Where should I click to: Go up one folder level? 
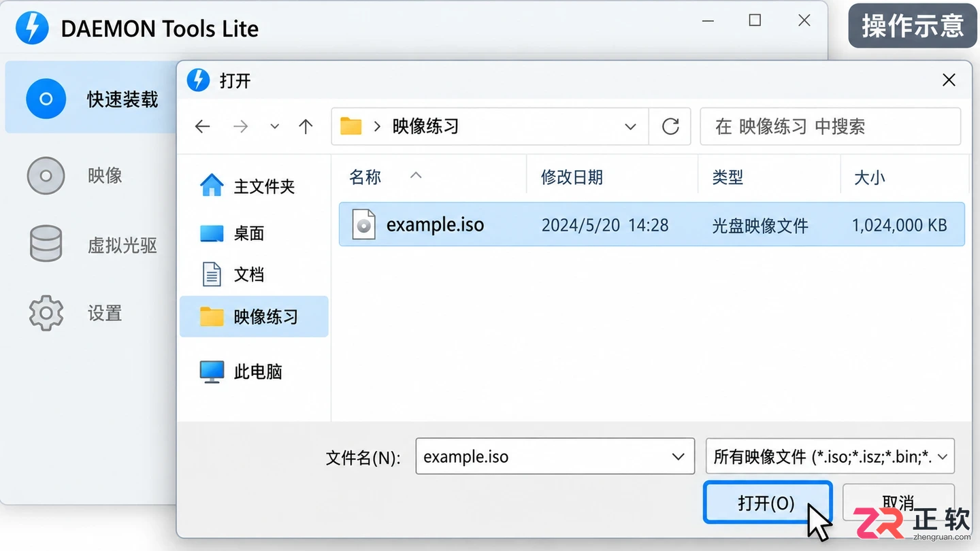pyautogui.click(x=306, y=127)
